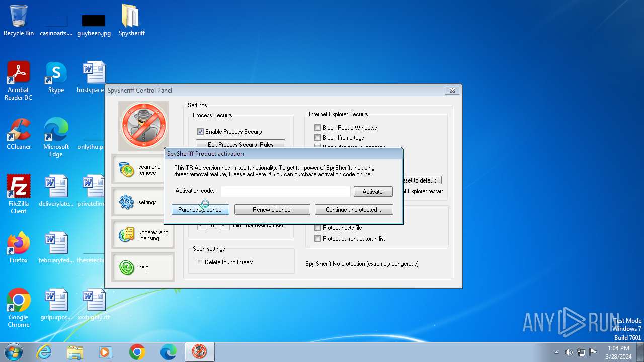Screen dimensions: 644x362
Task: Click Continue unprotected button
Action: tap(354, 210)
